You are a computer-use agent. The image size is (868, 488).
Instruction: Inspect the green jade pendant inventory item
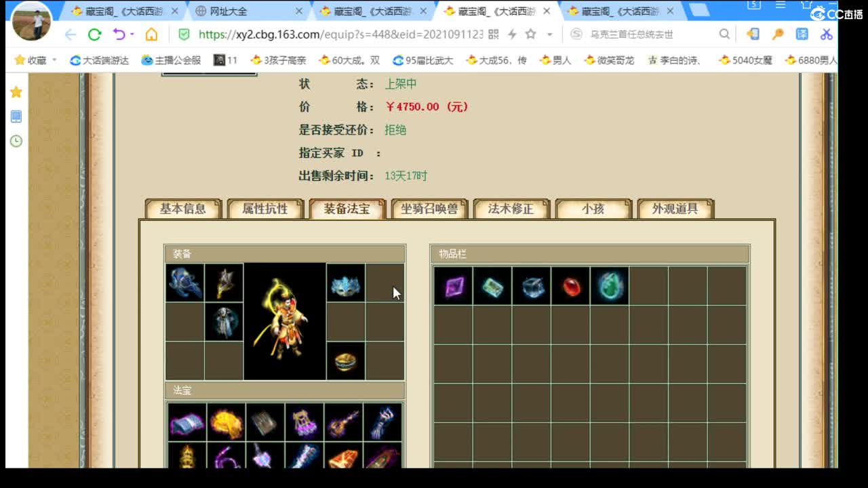(610, 286)
